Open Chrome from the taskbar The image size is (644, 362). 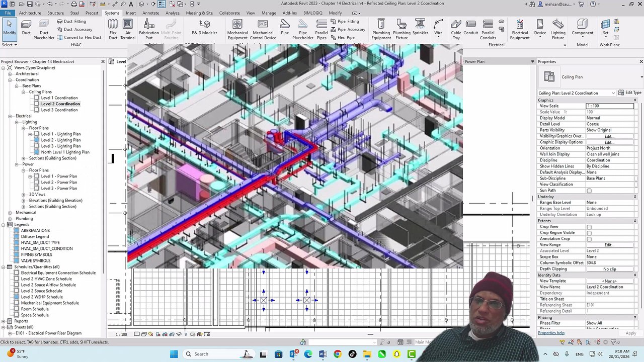coord(337,354)
